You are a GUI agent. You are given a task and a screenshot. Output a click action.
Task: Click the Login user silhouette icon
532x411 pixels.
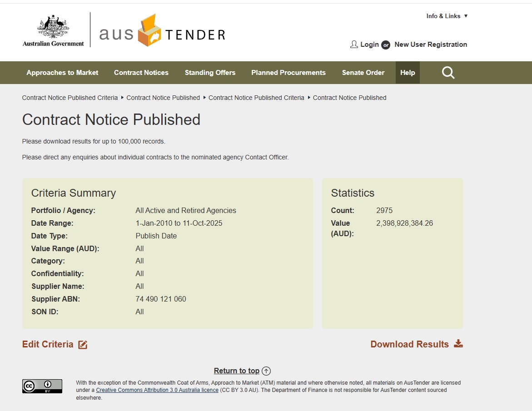(354, 45)
